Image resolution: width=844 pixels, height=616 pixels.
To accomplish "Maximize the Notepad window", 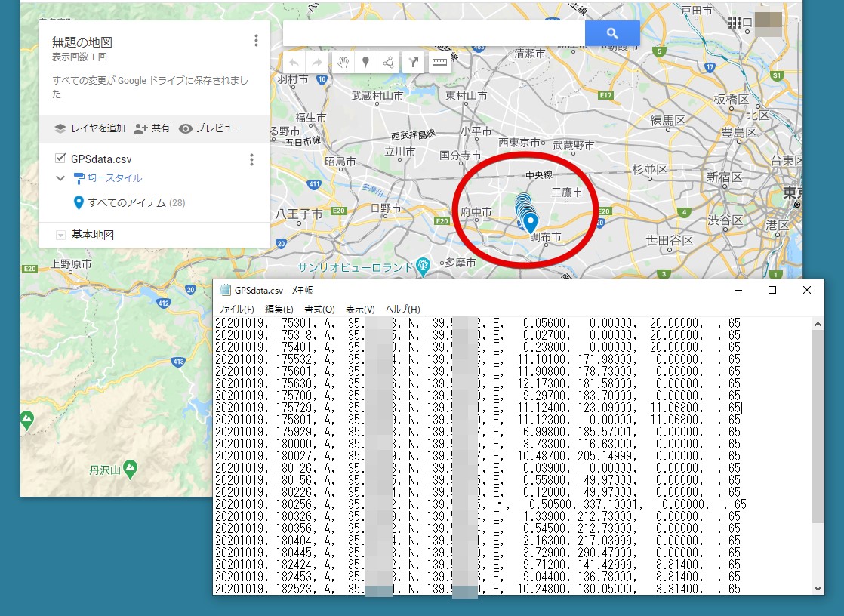I will point(772,290).
